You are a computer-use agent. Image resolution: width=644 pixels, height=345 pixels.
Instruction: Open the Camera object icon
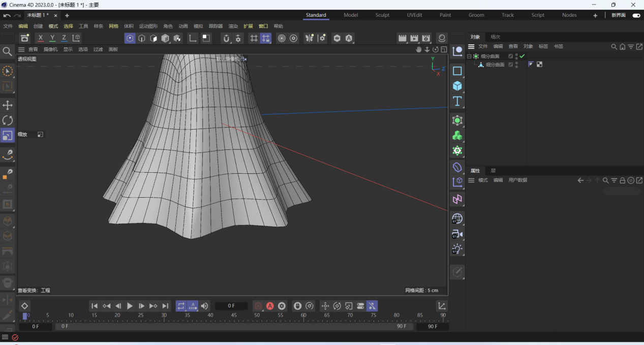[x=457, y=234]
